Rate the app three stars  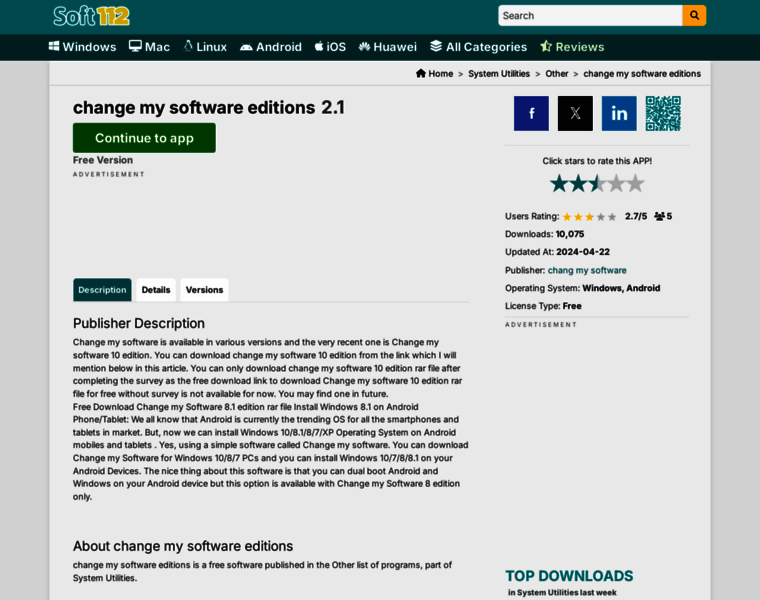(597, 184)
